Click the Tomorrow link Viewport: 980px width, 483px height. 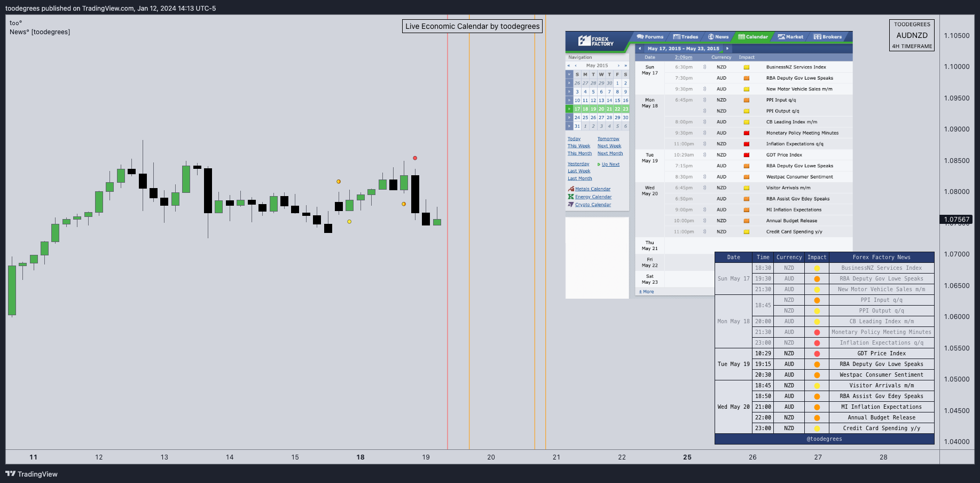point(608,139)
